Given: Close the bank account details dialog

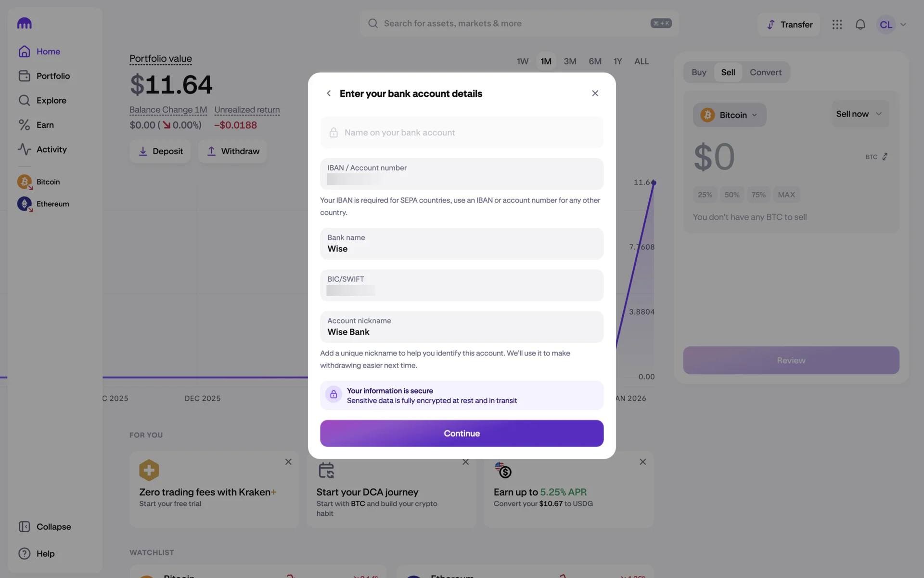Looking at the screenshot, I should [x=595, y=93].
